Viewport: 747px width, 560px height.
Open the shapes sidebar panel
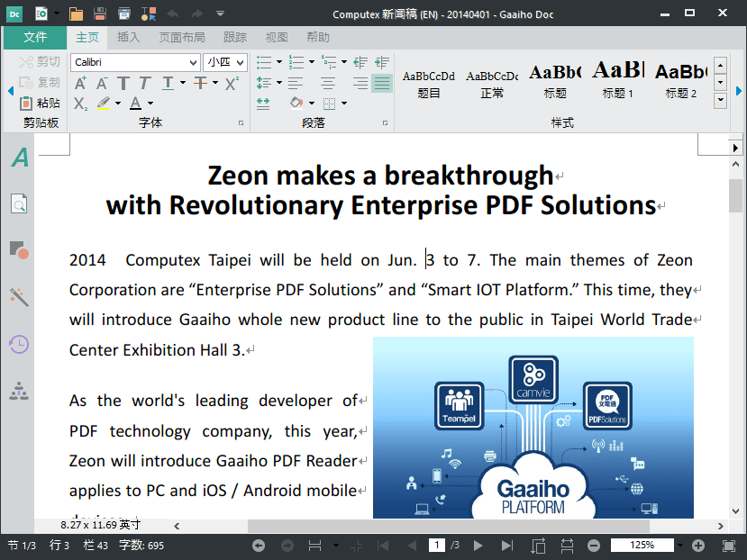(19, 250)
